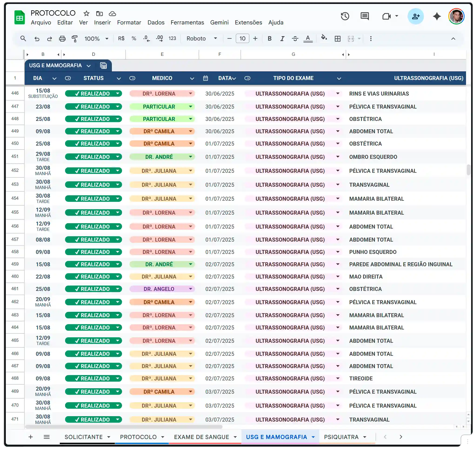Open the comments panel icon
Screen dimensions: 476x449
pyautogui.click(x=364, y=16)
